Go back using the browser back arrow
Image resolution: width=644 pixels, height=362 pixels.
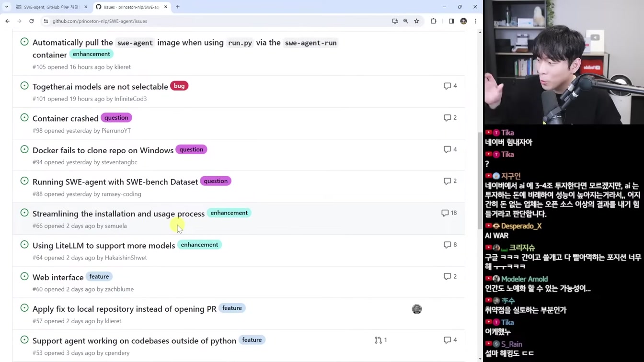7,21
